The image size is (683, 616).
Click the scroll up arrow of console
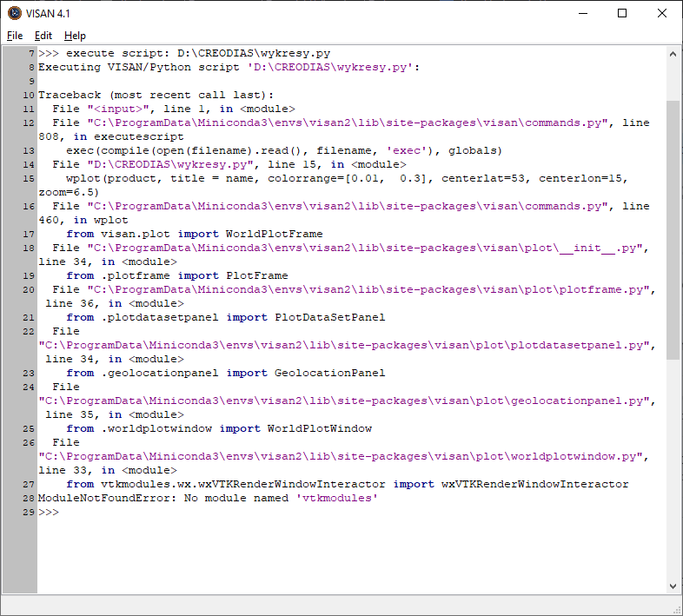pos(673,54)
